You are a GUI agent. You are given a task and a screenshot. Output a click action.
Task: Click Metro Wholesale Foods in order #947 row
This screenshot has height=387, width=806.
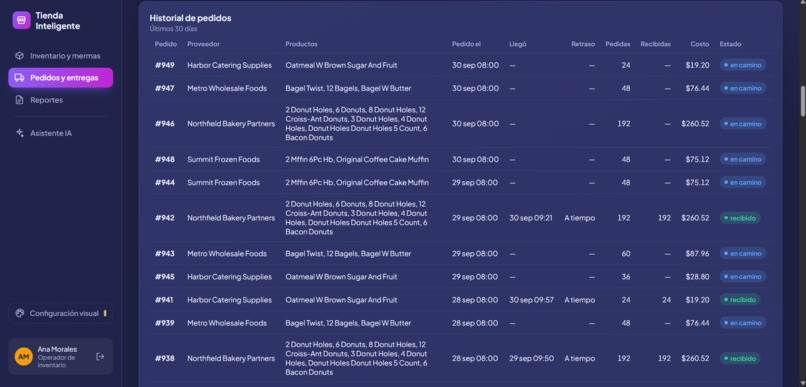point(227,88)
